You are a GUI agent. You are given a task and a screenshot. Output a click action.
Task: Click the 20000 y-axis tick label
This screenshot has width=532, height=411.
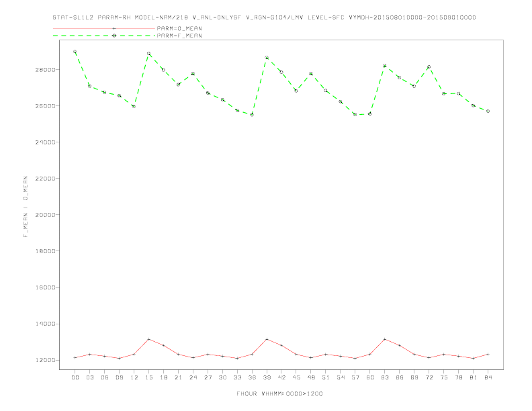(x=46, y=215)
